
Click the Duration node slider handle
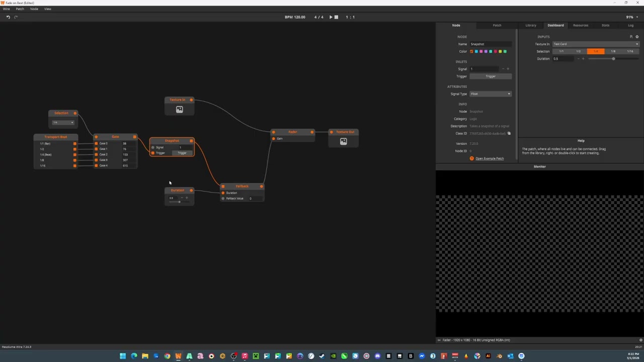[x=179, y=202]
